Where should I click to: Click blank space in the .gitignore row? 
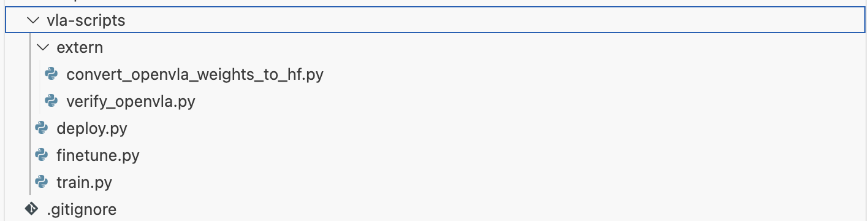[x=490, y=209]
